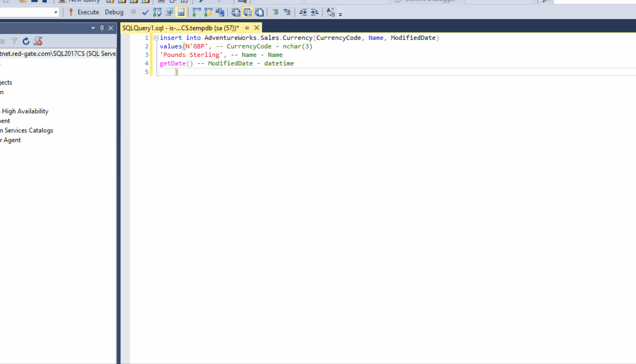Select the SQLQuery1.sql tab

point(180,28)
